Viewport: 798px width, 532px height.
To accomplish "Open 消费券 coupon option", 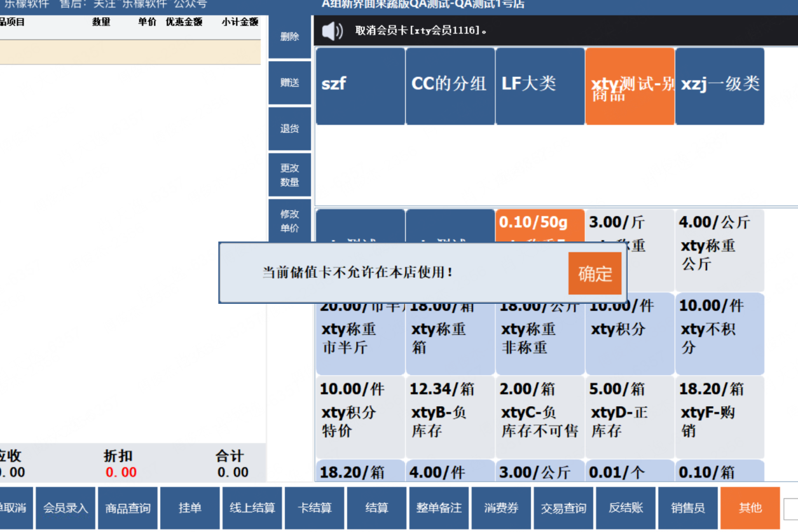I will [x=502, y=508].
